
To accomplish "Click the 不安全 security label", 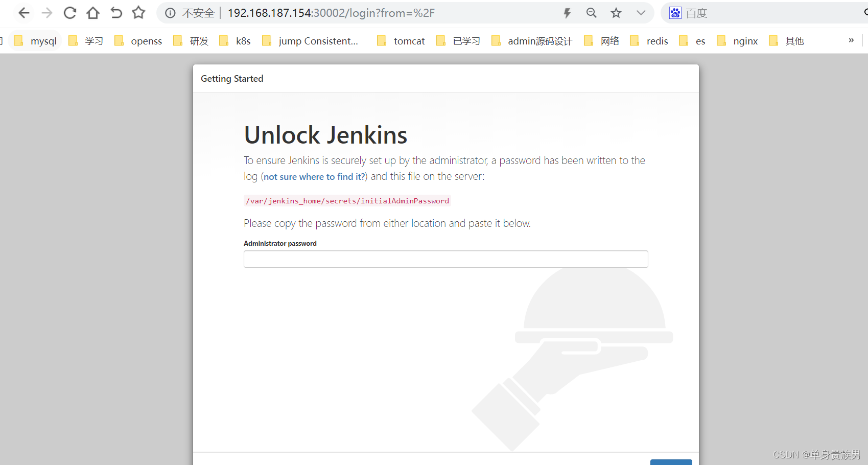I will (198, 13).
